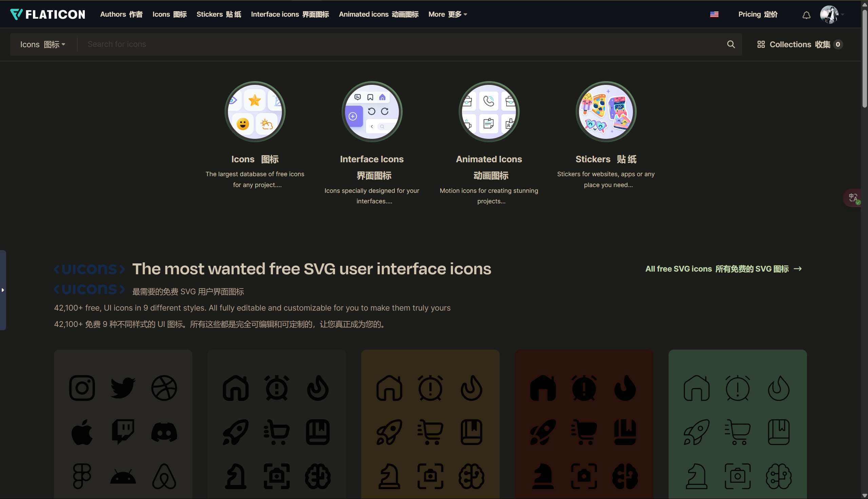Select the Android robot icon

coord(123,477)
